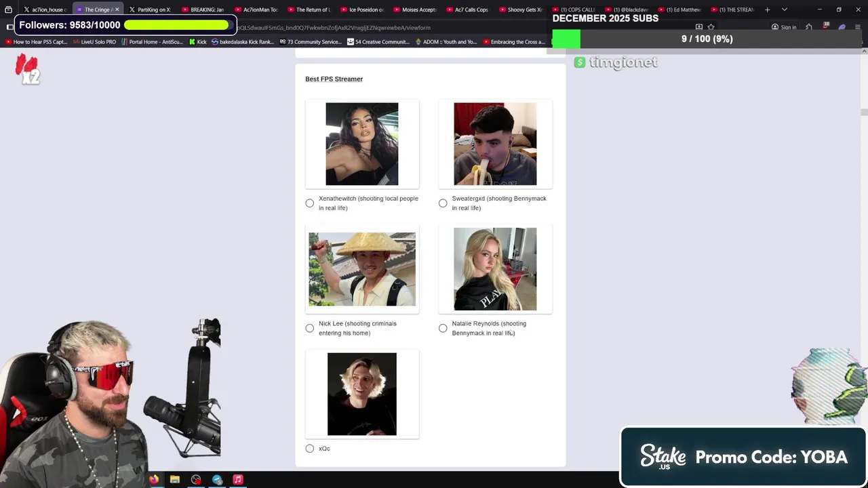Open list all tabs dropdown
The height and width of the screenshot is (488, 868).
pyautogui.click(x=785, y=9)
